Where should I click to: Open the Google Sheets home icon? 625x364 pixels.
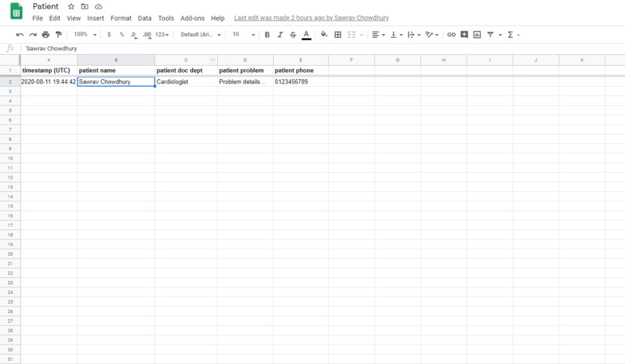tap(16, 12)
